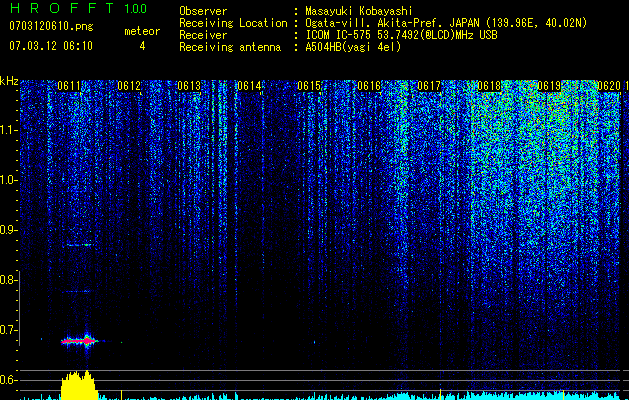Click the yellow power peak at the bottom
Image resolution: width=629 pixels, height=400 pixels.
click(x=79, y=385)
